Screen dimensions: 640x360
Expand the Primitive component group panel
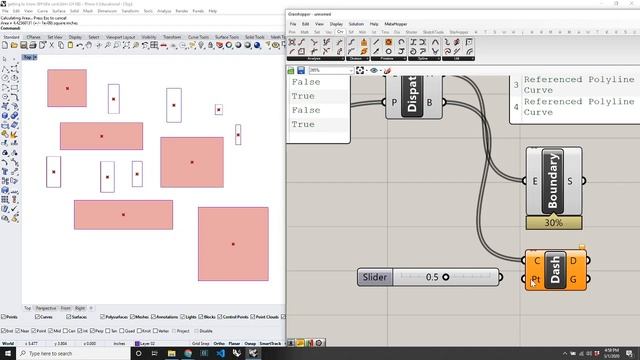pyautogui.click(x=388, y=59)
